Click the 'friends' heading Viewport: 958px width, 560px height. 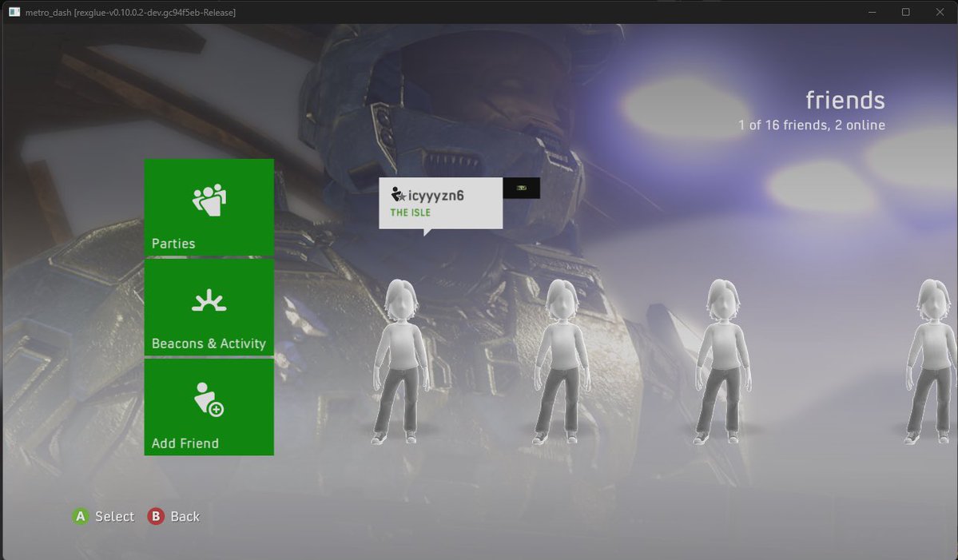click(845, 100)
